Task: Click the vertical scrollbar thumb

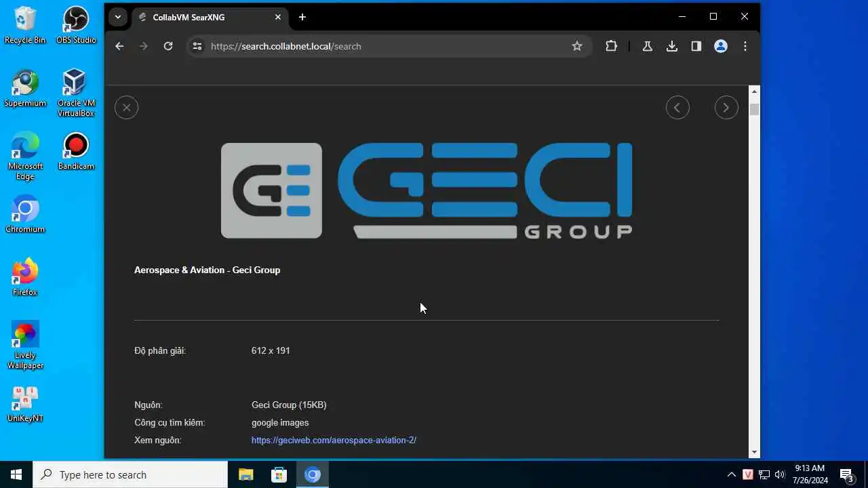Action: [x=754, y=110]
